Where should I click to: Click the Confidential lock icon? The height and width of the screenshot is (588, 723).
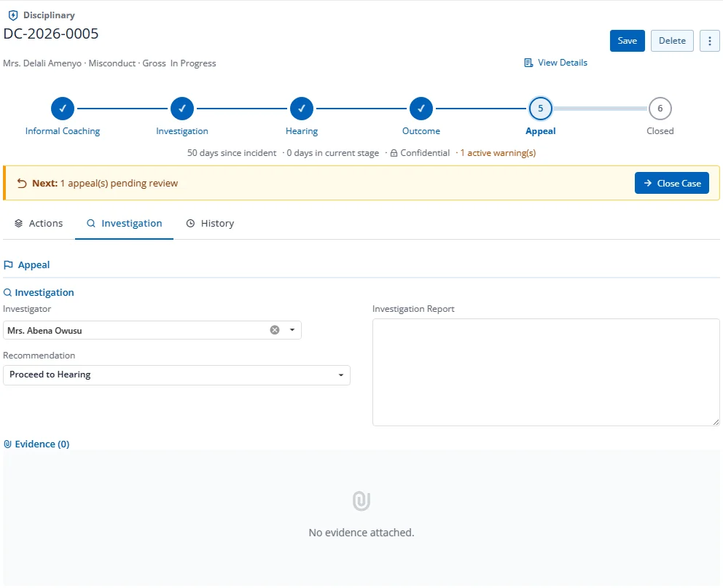[394, 154]
